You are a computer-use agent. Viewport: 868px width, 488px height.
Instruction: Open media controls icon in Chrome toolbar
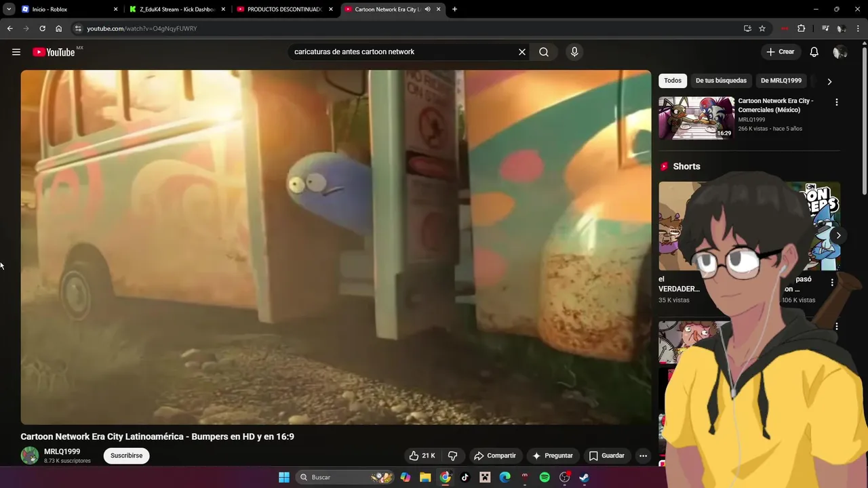(825, 28)
